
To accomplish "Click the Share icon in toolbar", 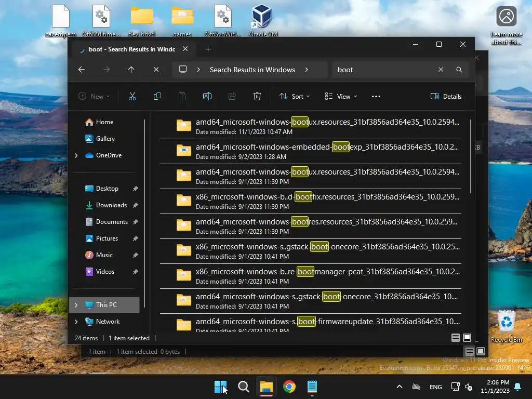I will (x=232, y=96).
